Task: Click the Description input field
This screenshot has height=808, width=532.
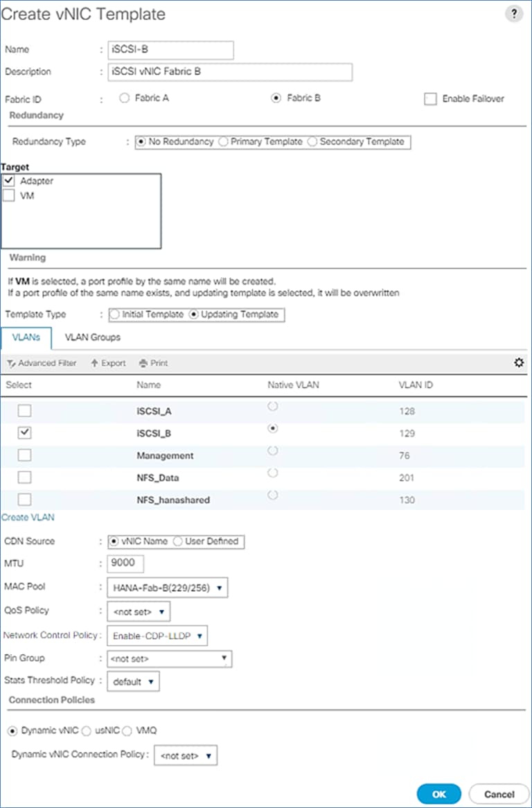Action: [230, 72]
